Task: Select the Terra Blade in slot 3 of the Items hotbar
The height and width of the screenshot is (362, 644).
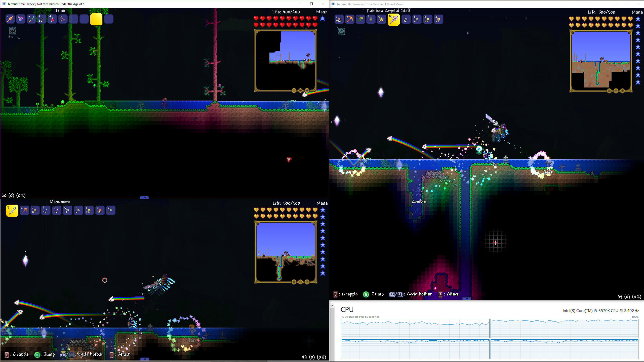Action: [31, 19]
